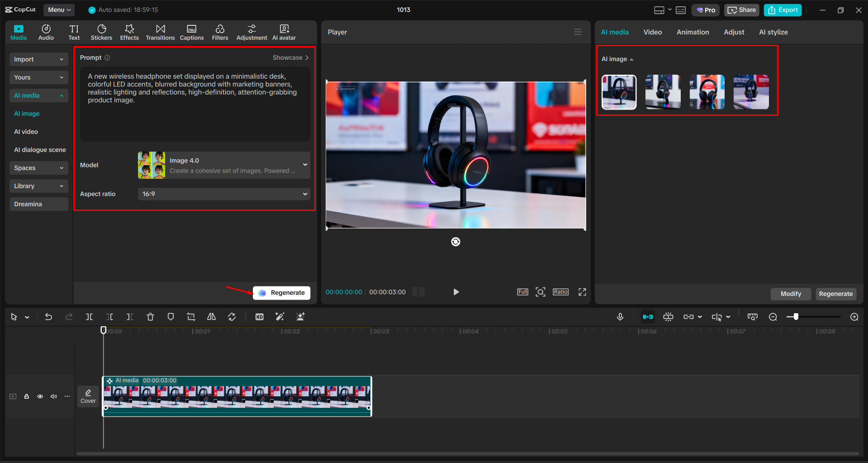Screen dimensions: 868x463
Task: Open the Transitions panel
Action: coord(160,32)
